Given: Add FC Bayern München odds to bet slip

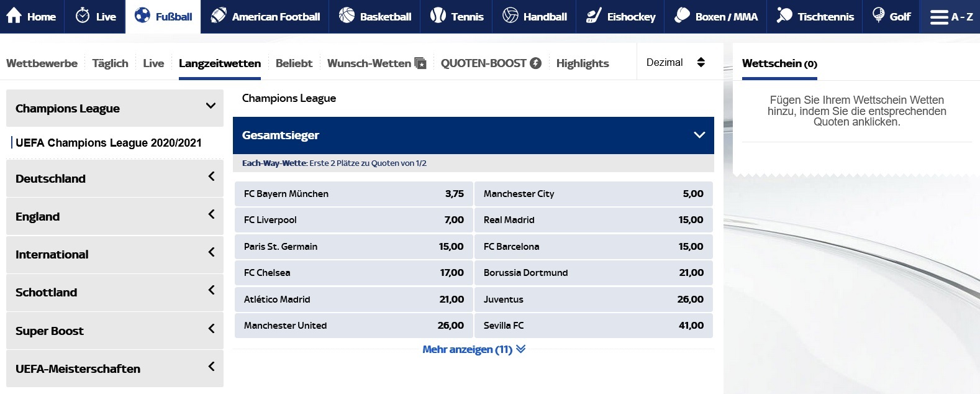Looking at the screenshot, I should coord(353,193).
